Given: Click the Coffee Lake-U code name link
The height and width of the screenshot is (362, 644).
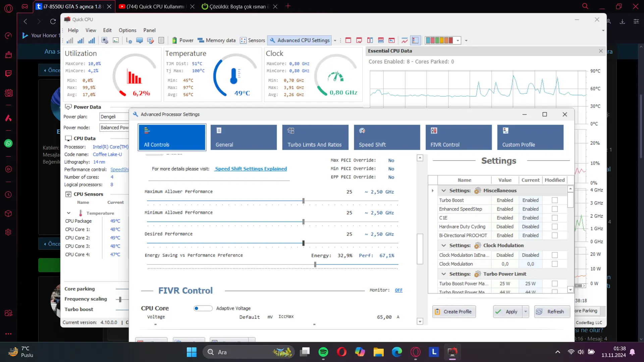Looking at the screenshot, I should pyautogui.click(x=107, y=155).
